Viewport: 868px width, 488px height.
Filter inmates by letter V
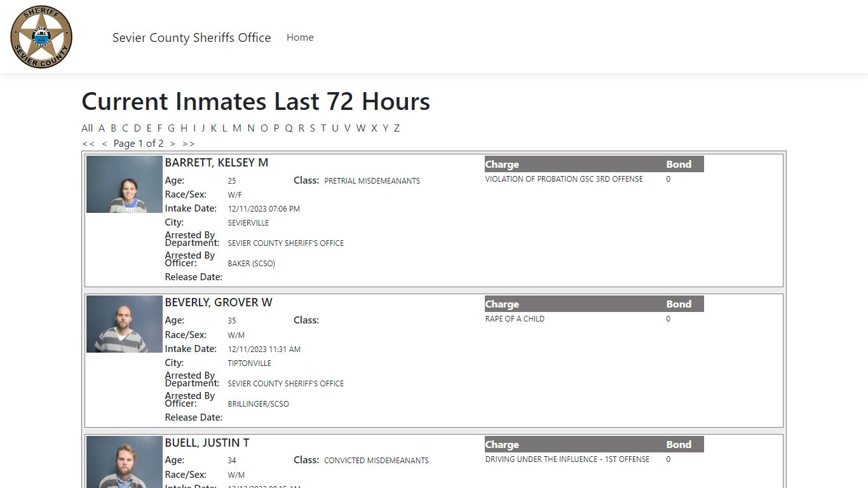tap(348, 128)
